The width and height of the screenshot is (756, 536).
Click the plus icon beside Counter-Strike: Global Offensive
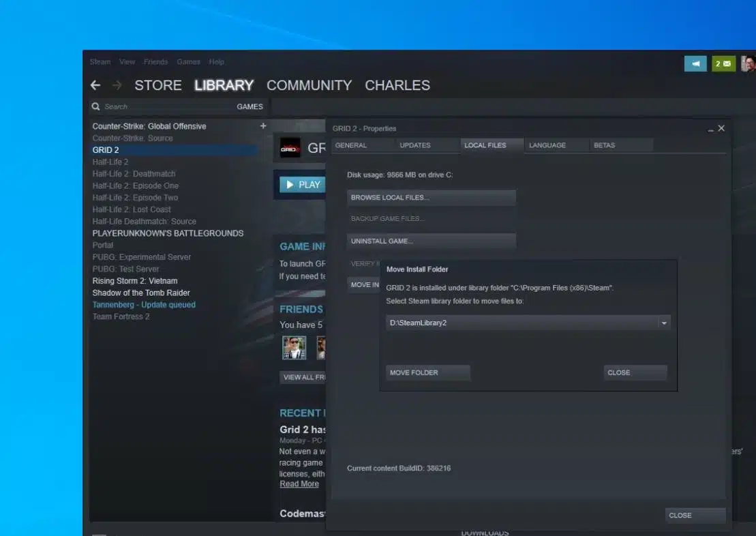(x=263, y=126)
